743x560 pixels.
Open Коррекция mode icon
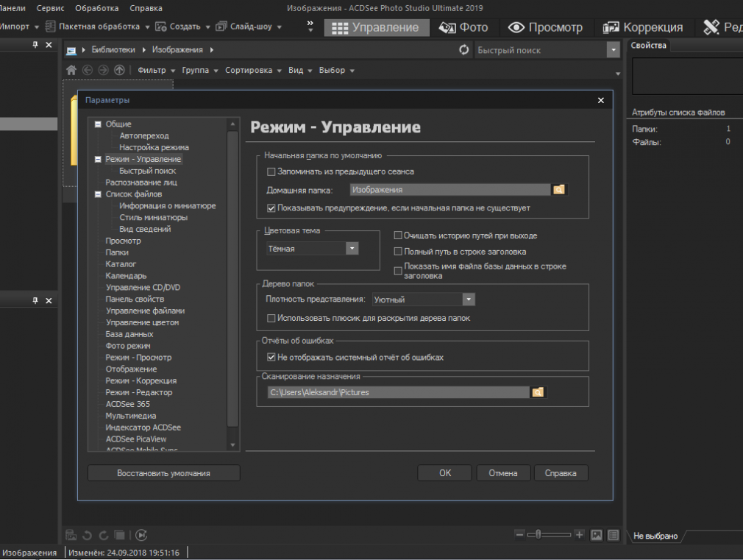pyautogui.click(x=611, y=27)
